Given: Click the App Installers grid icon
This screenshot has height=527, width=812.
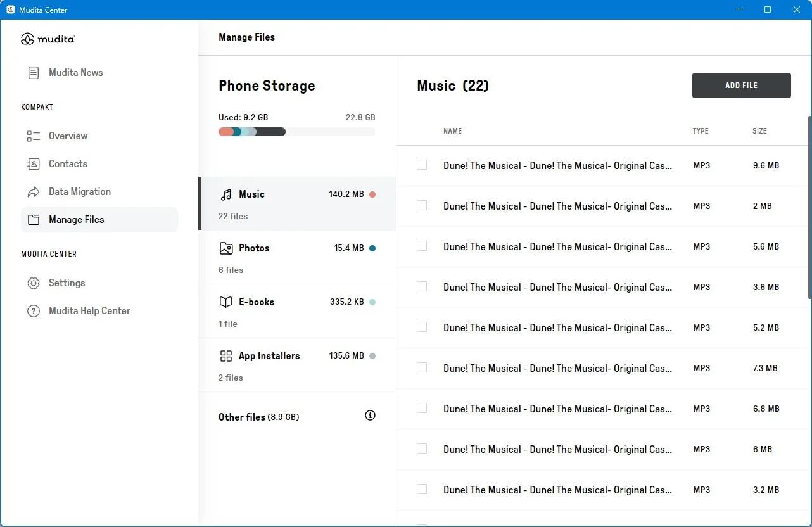Looking at the screenshot, I should [226, 355].
